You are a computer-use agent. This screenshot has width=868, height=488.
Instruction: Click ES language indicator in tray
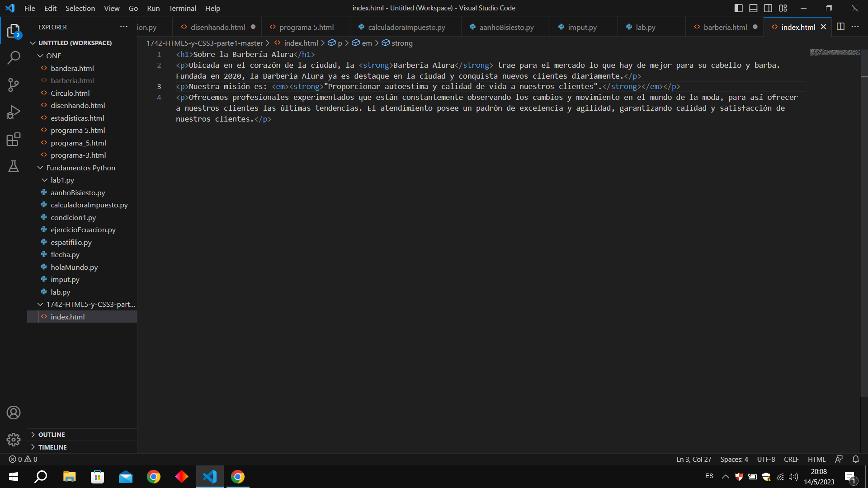click(x=709, y=476)
